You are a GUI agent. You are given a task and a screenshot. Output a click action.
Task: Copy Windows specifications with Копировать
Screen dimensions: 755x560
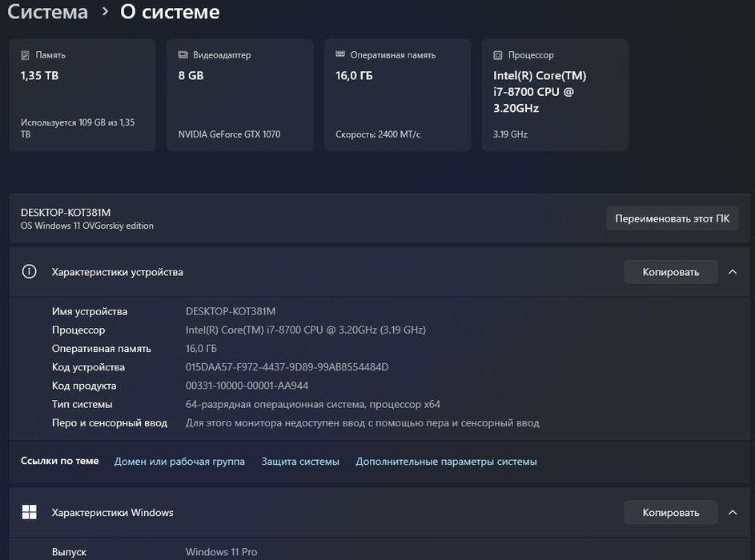tap(671, 512)
